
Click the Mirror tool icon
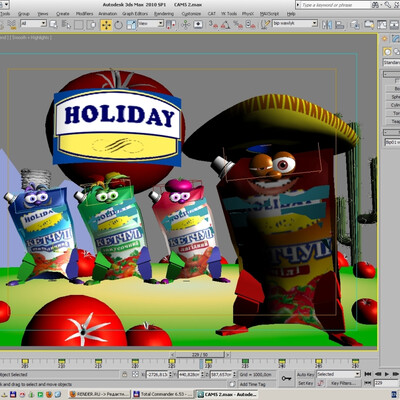(327, 24)
